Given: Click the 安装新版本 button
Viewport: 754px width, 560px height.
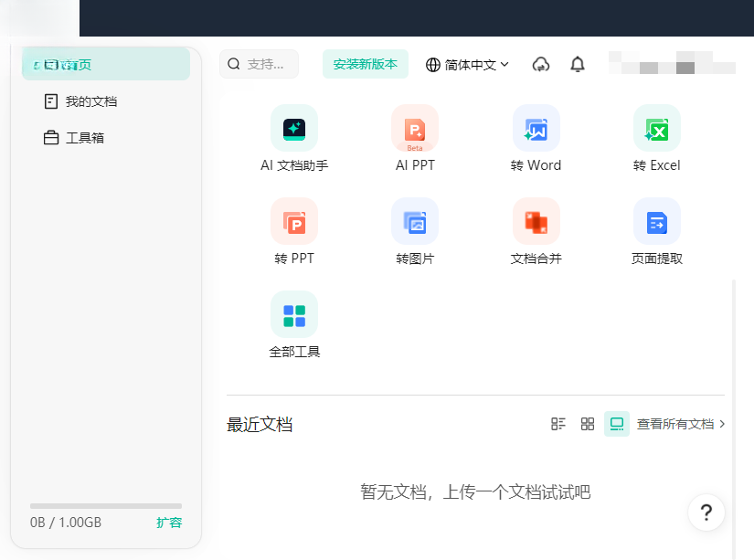Looking at the screenshot, I should point(366,64).
